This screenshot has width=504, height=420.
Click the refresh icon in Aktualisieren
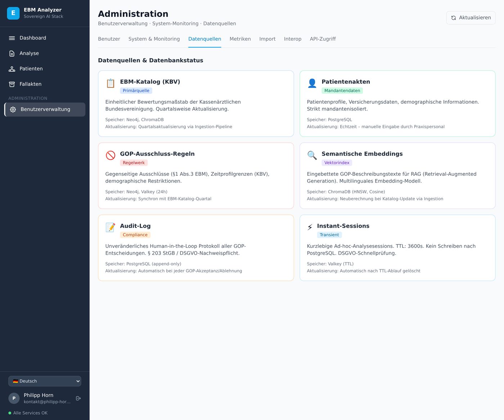[x=454, y=18]
